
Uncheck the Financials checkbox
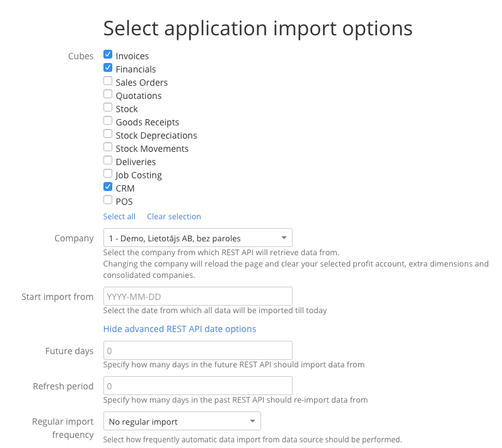point(108,69)
